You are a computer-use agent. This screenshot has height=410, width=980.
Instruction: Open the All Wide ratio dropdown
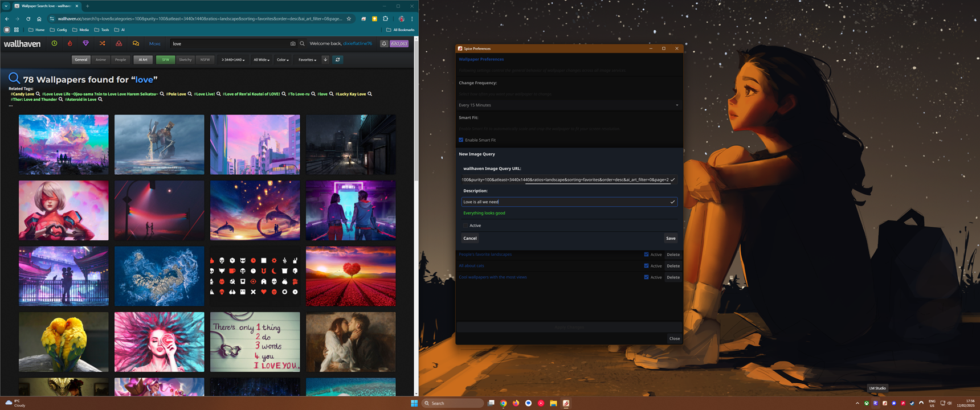pyautogui.click(x=262, y=59)
